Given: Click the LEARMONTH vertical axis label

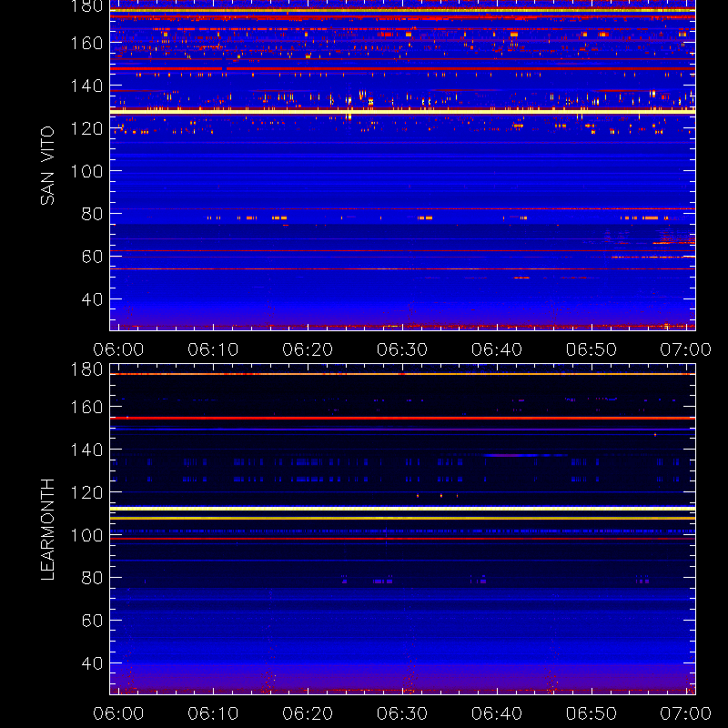Looking at the screenshot, I should click(47, 530).
